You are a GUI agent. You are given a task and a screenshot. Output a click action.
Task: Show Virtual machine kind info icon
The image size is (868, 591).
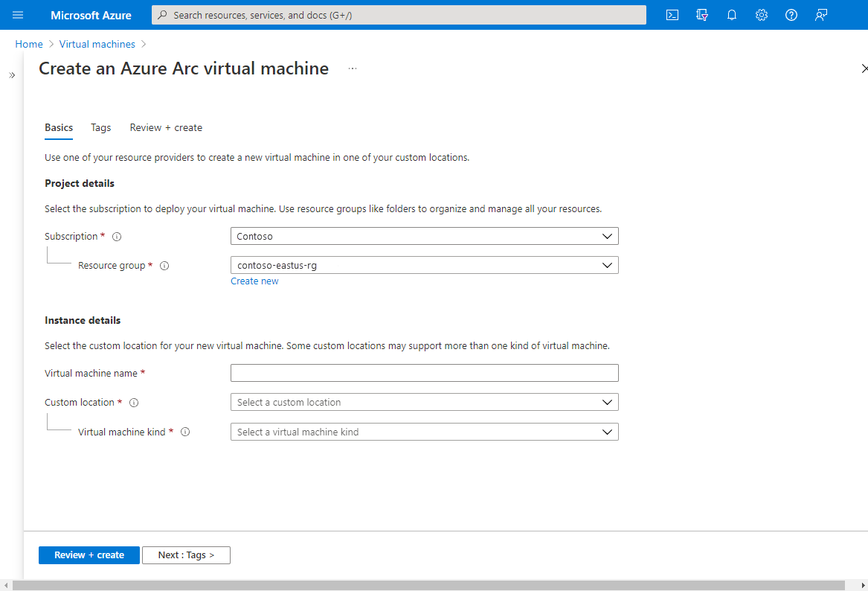point(185,432)
